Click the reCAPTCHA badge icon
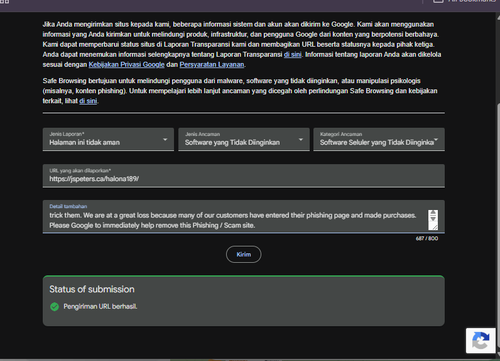The image size is (500, 361). click(x=481, y=341)
